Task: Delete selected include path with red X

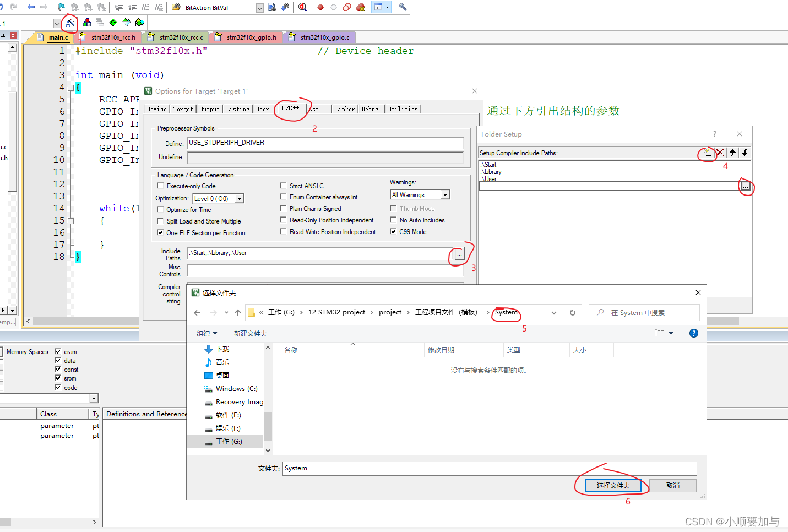Action: [x=720, y=153]
